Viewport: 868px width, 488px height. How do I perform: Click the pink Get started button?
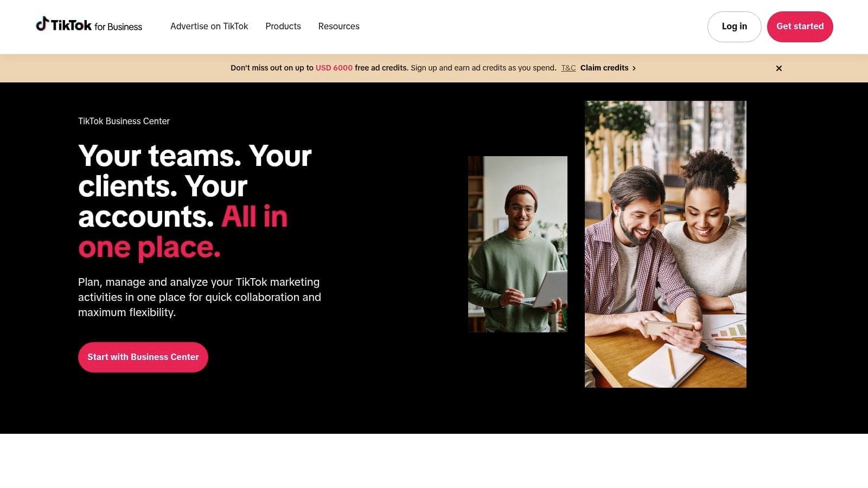800,27
